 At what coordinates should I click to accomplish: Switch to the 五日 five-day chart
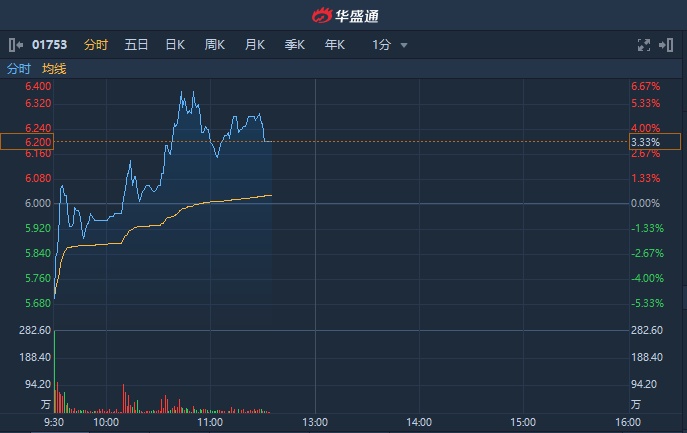(136, 45)
